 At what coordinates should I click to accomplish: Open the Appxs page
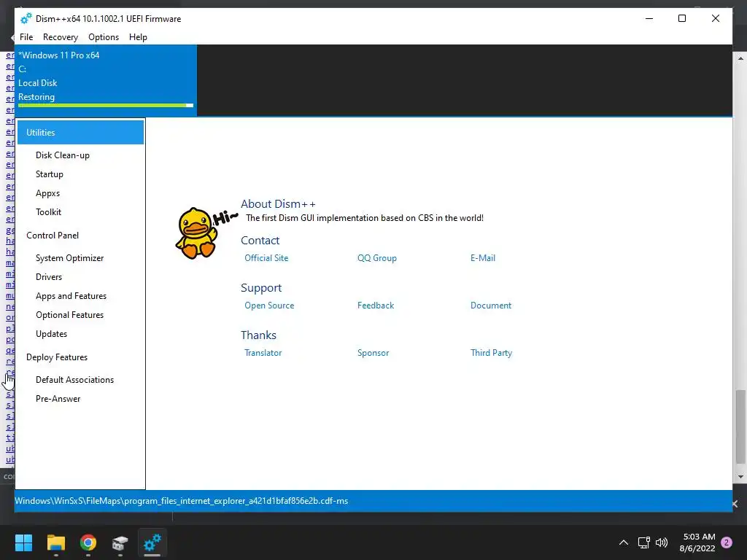click(47, 193)
